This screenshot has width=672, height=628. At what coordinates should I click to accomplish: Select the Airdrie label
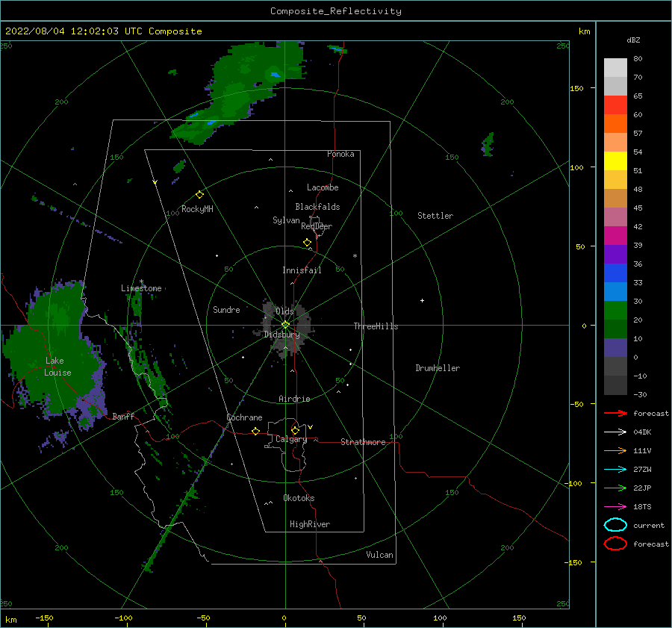[x=294, y=399]
